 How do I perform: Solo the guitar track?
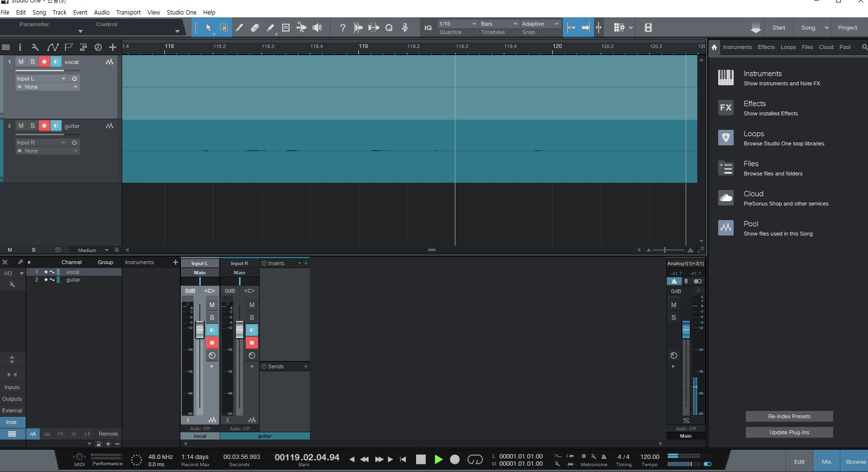[x=32, y=126]
